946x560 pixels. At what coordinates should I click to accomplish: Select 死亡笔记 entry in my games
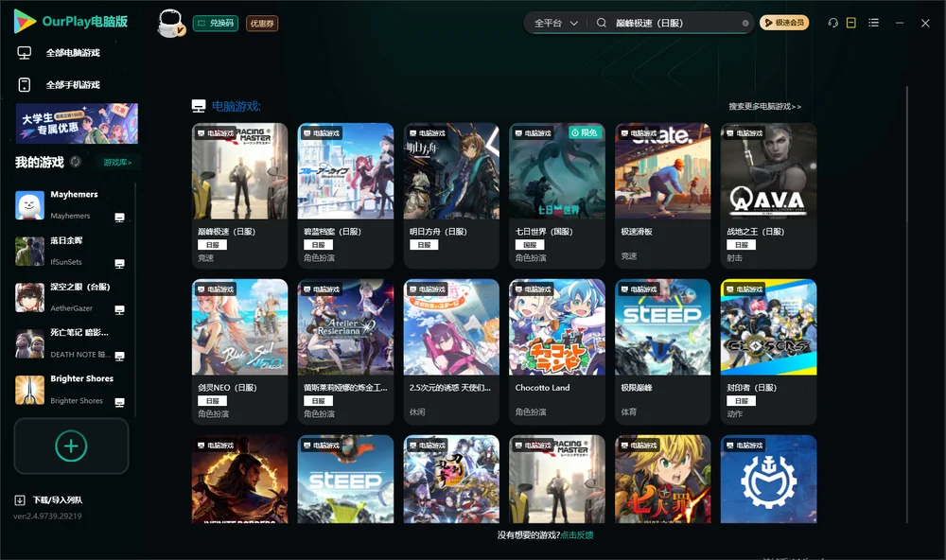point(79,333)
